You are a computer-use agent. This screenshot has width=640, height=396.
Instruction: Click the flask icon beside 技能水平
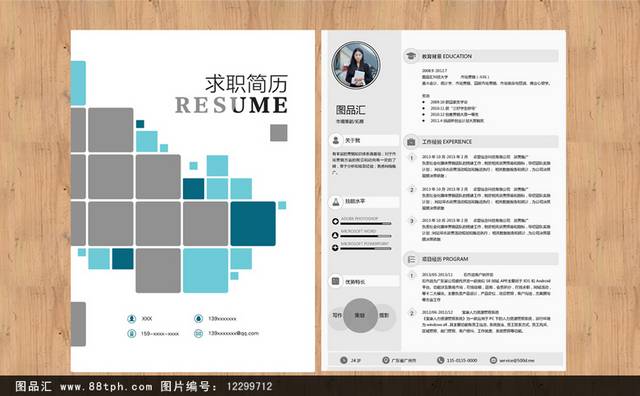click(336, 202)
